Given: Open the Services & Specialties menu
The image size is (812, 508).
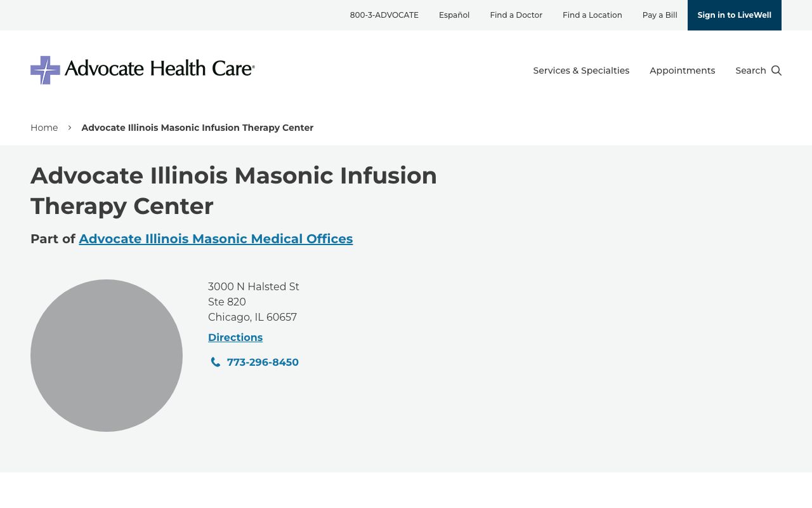Looking at the screenshot, I should point(580,70).
